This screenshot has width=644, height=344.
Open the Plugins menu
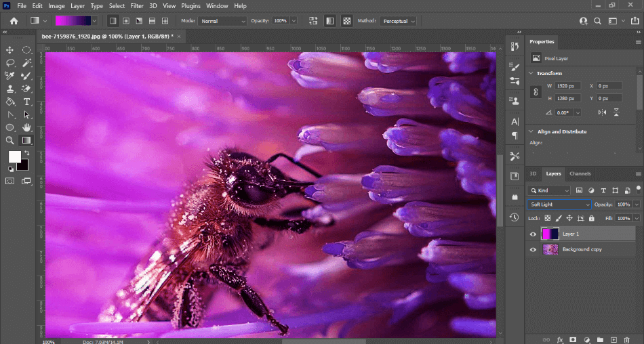[x=190, y=5]
